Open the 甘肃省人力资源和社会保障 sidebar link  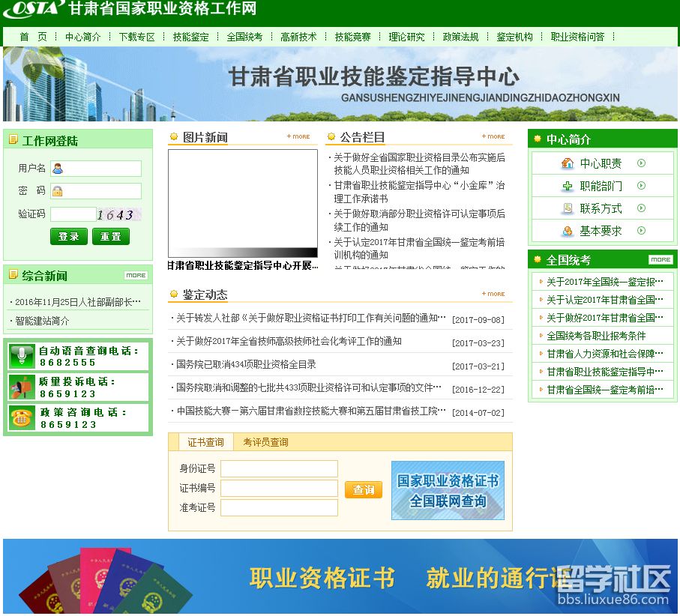pyautogui.click(x=605, y=354)
